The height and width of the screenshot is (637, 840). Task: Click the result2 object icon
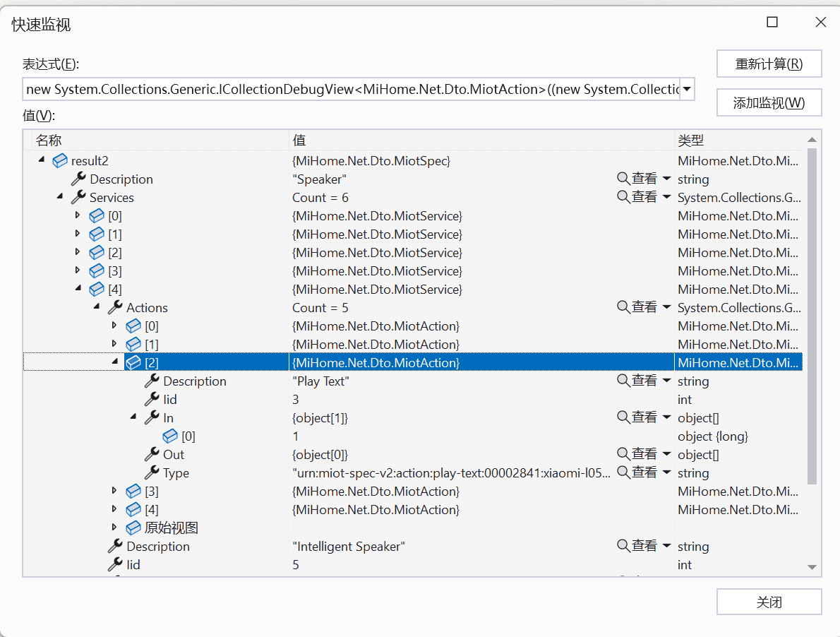[x=59, y=160]
